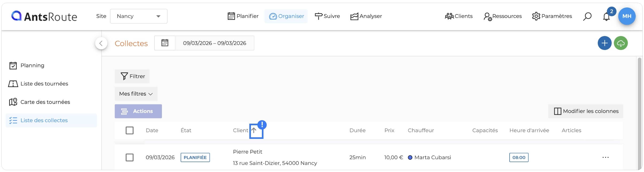Click the driver name Marta Cubarsi

pyautogui.click(x=433, y=157)
